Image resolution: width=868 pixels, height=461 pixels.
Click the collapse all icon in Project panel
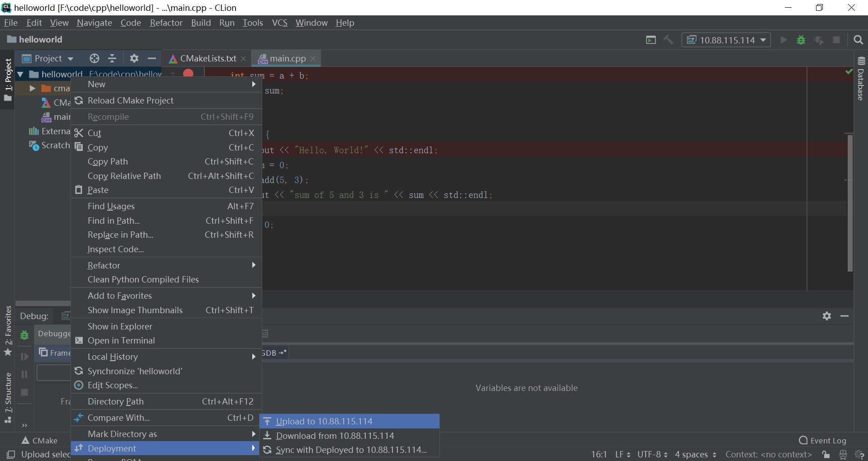coord(112,58)
